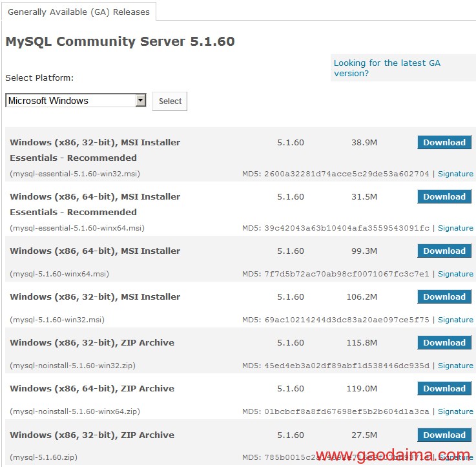Click the 38.9M file size value
Screen dimensions: 476x467
364,143
